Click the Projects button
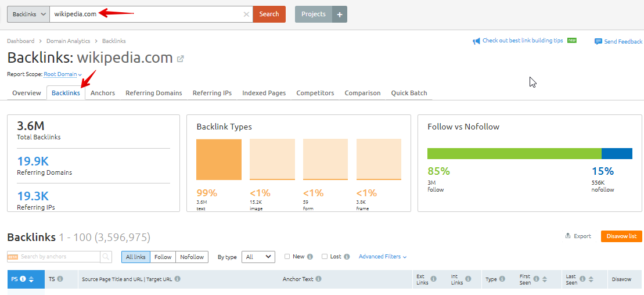Viewport: 644px width, 295px height. pyautogui.click(x=314, y=15)
